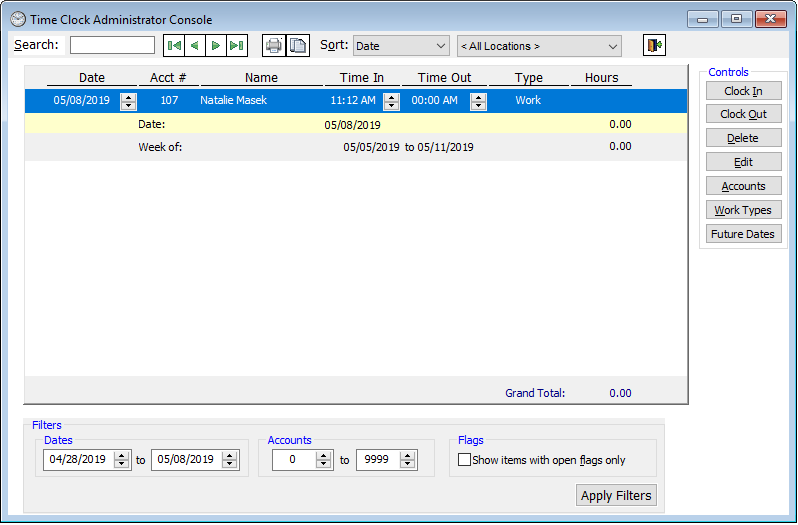Expand the All Locations dropdown
Image resolution: width=798 pixels, height=525 pixels.
point(538,46)
